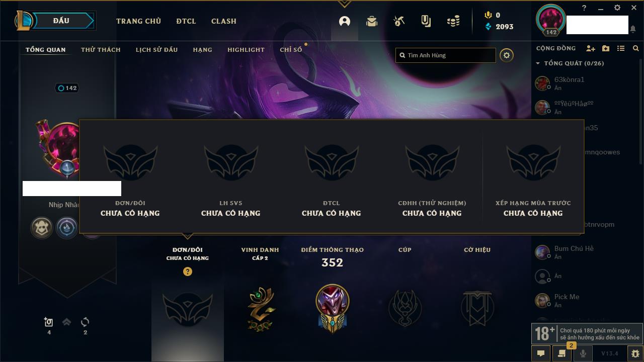The width and height of the screenshot is (644, 362).
Task: Toggle the microphone mute button
Action: 583,353
